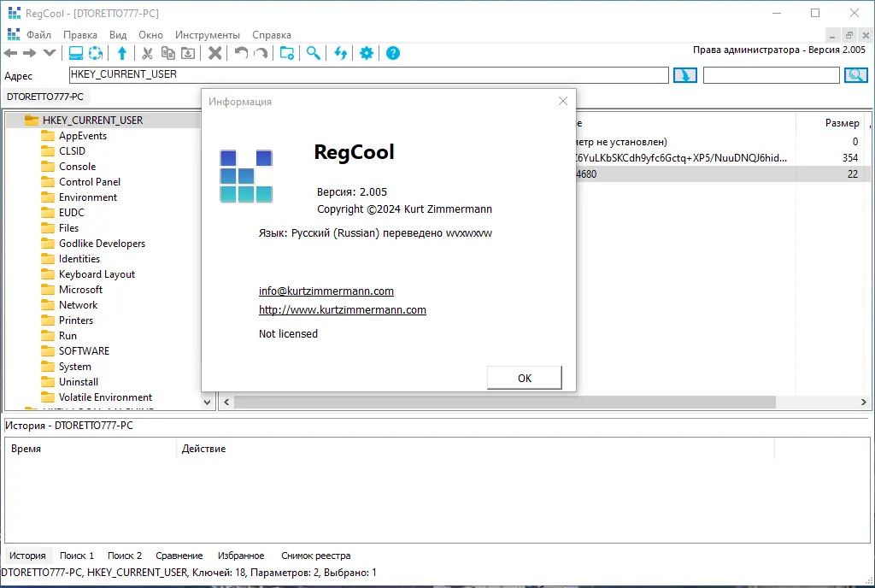Click the Redo arrow icon
The width and height of the screenshot is (875, 588).
pos(261,53)
